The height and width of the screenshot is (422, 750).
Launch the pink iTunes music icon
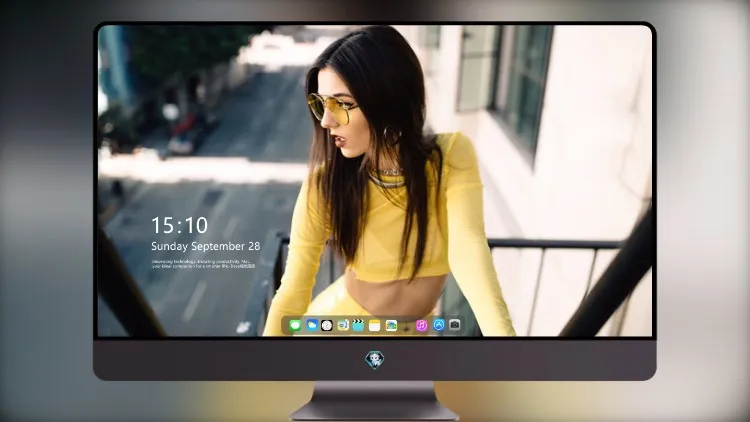point(422,325)
